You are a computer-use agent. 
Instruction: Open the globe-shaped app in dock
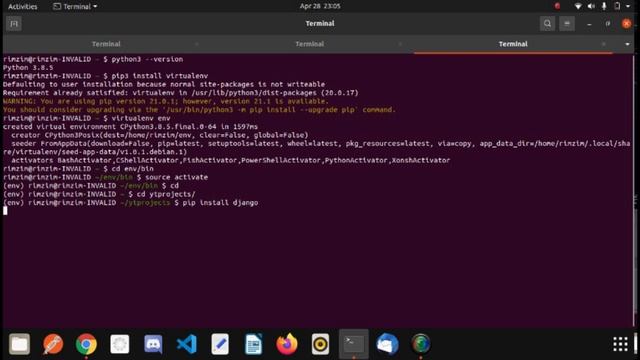pos(421,344)
